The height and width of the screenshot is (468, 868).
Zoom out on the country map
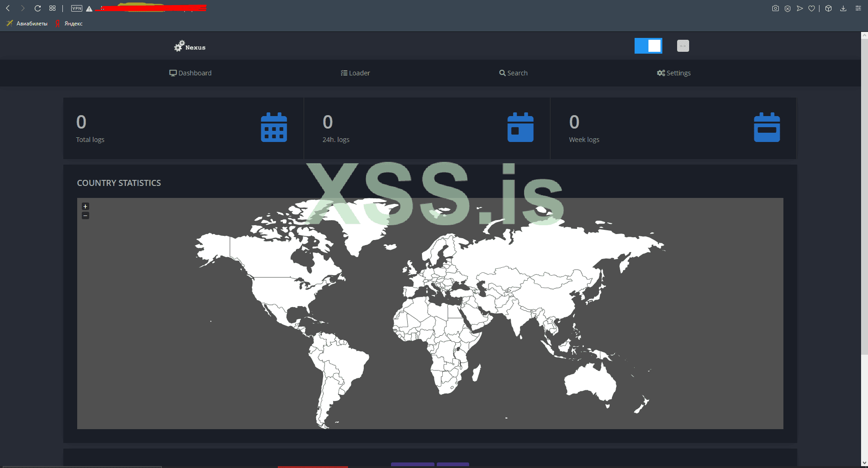point(86,216)
